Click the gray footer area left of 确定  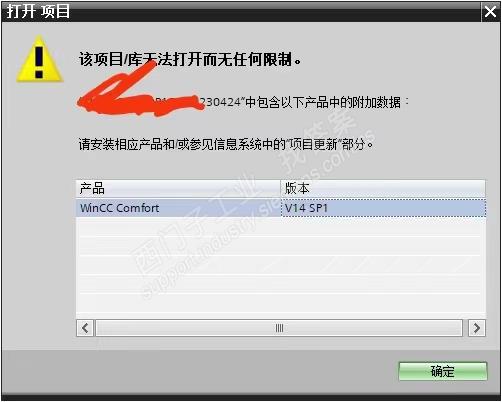200,371
